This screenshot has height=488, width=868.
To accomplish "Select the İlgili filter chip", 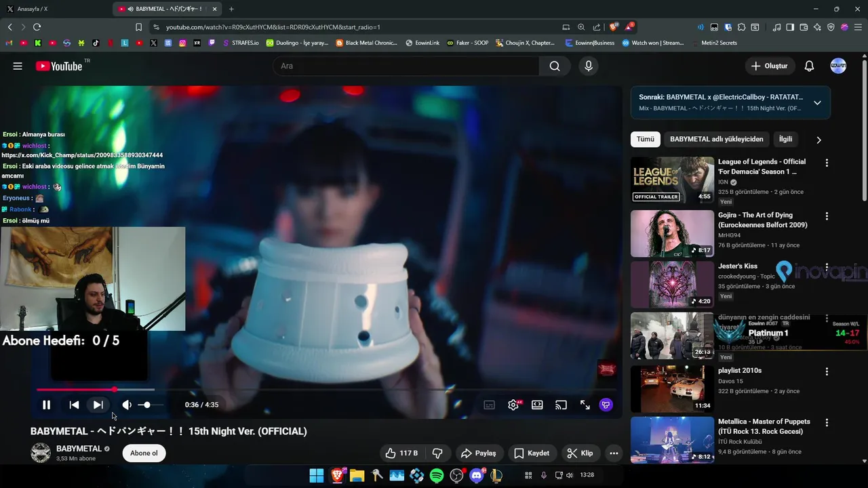I will coord(785,139).
